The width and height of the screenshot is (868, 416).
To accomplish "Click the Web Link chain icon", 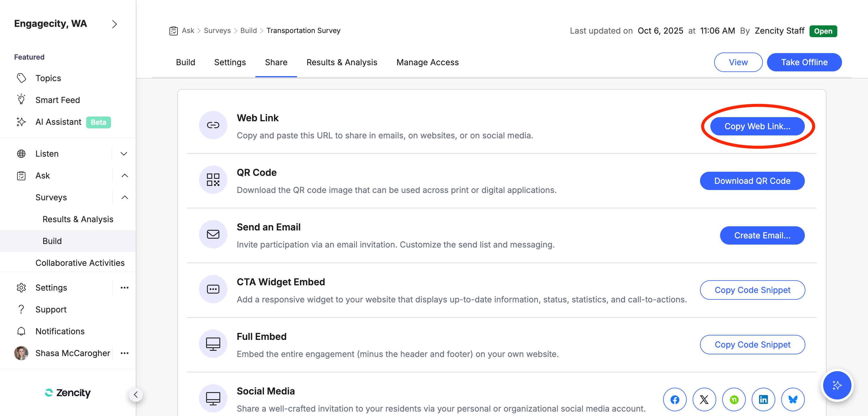I will (213, 125).
